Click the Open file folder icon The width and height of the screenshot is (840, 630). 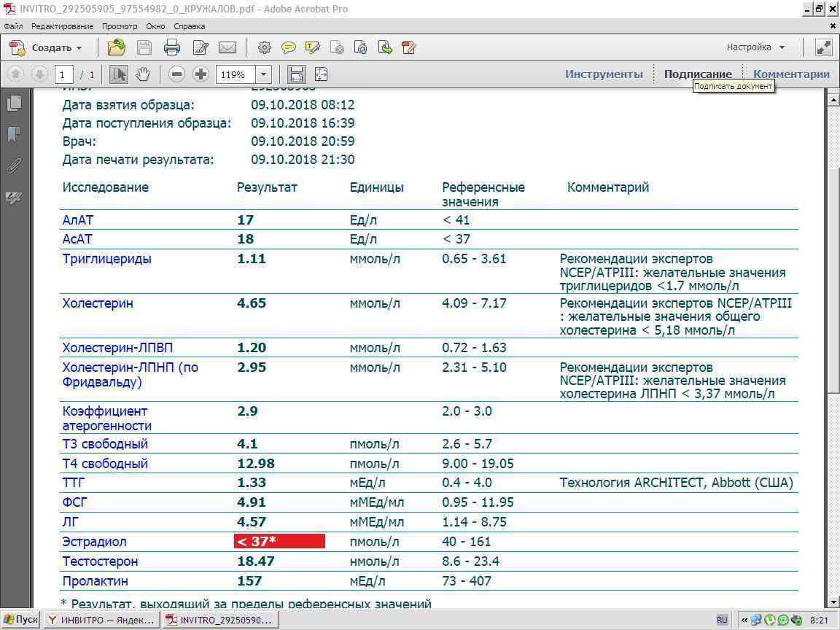116,48
